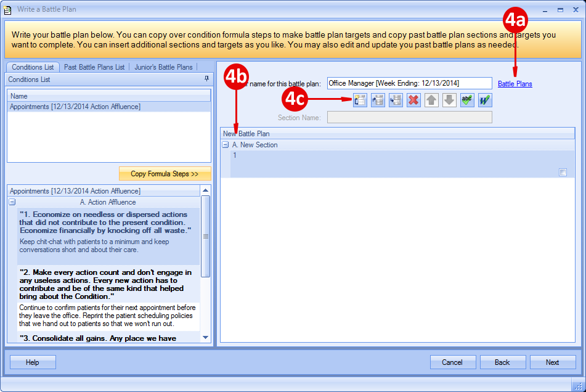Run the abc spell check icon
The image size is (586, 392).
coord(467,100)
